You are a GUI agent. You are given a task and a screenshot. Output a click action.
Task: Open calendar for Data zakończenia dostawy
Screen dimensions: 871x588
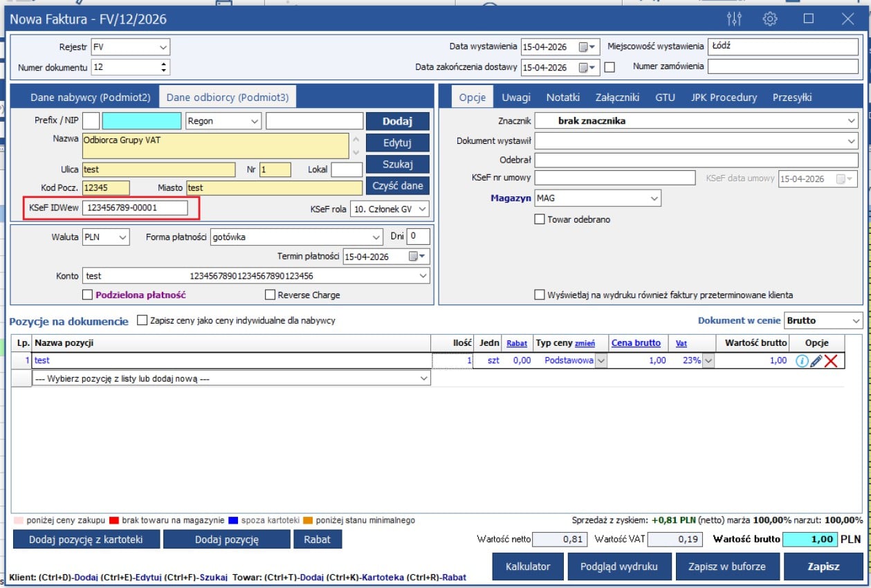[x=585, y=67]
